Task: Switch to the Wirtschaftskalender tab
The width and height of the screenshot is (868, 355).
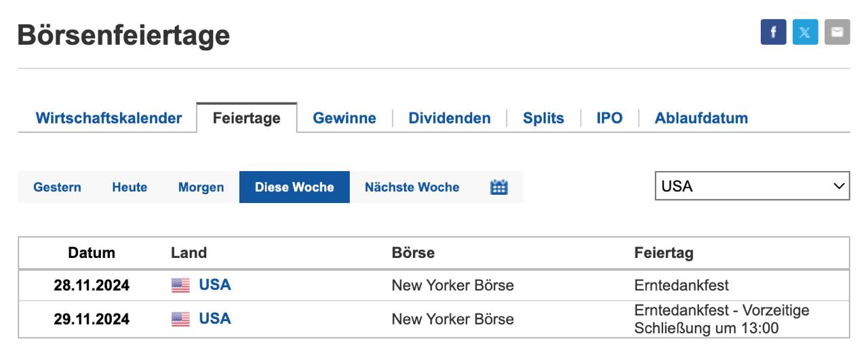Action: [108, 118]
